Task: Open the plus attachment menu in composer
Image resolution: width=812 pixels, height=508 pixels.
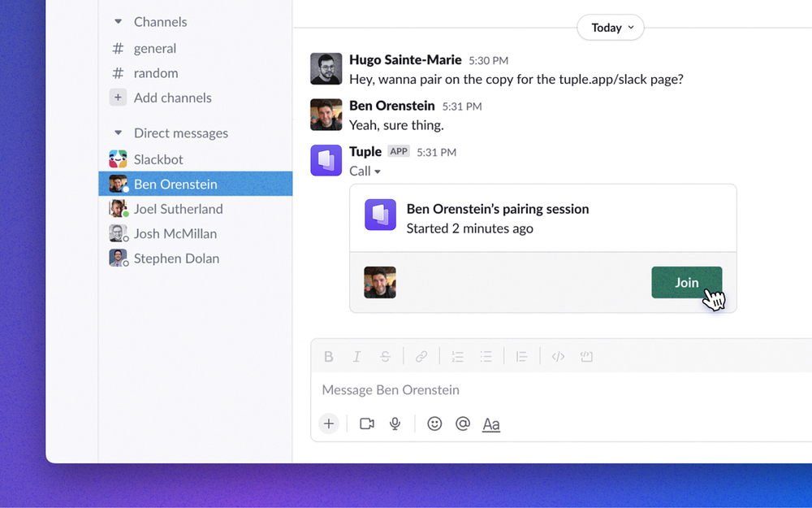Action: click(328, 423)
